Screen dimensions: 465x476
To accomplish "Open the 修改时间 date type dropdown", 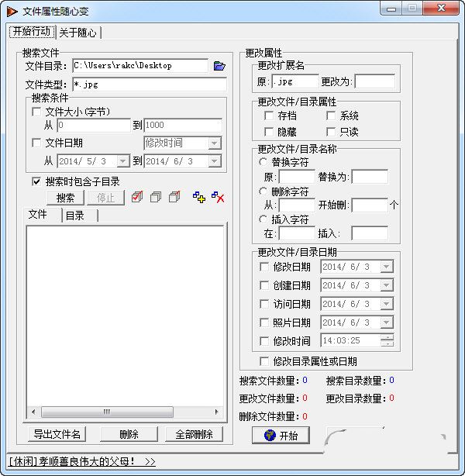I will 214,143.
